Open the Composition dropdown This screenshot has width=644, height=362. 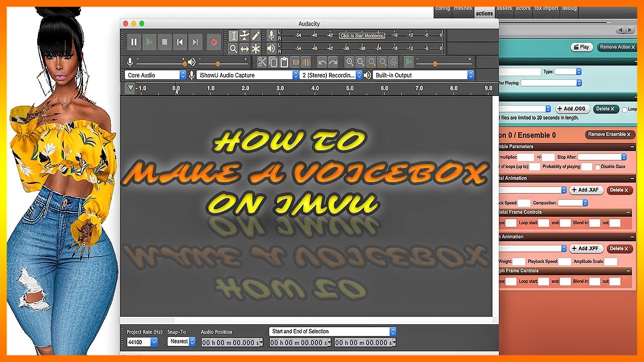point(573,203)
